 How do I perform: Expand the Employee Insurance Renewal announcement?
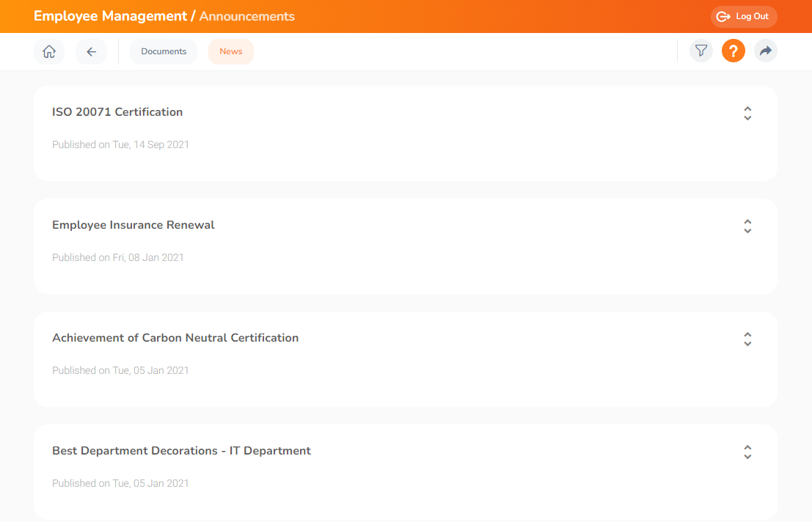pos(747,227)
